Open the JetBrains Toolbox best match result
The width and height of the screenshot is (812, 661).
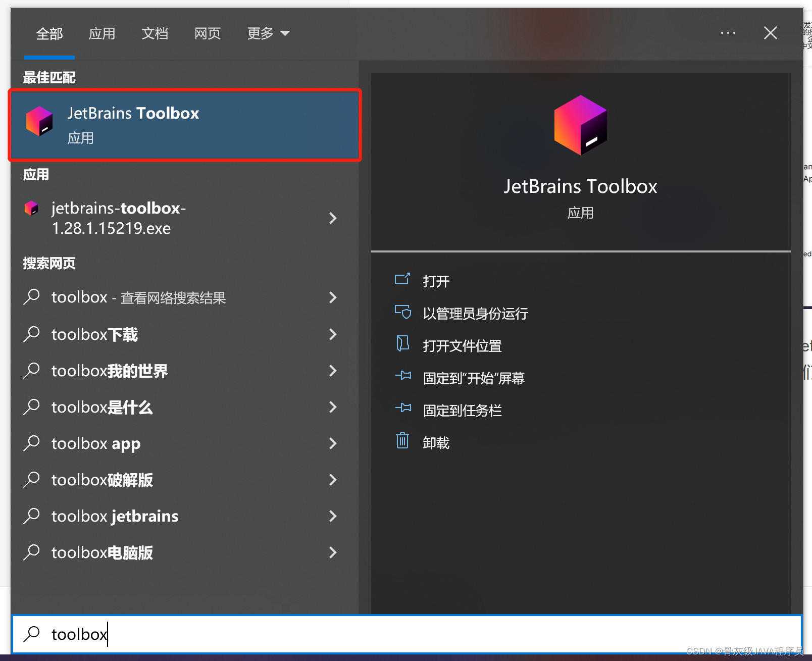click(185, 125)
